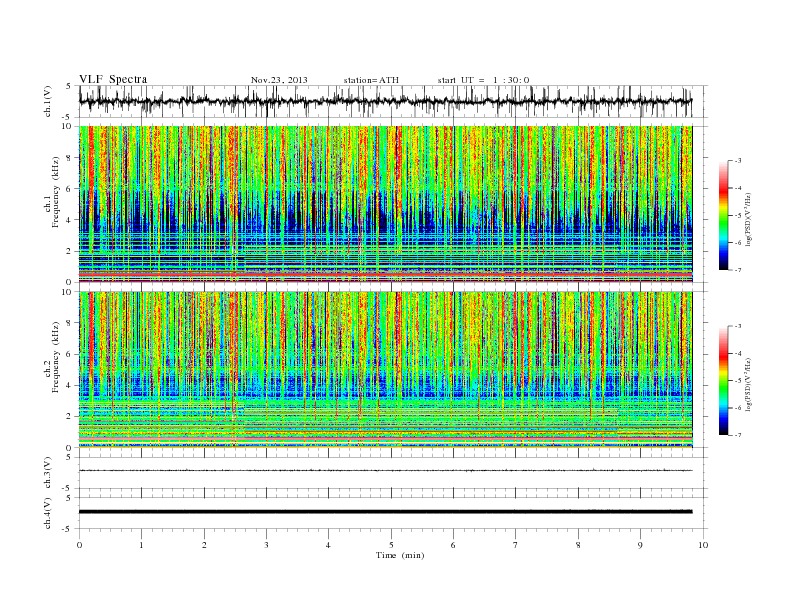Click the "VLF Spectra" plot title
This screenshot has width=792, height=612.
click(x=113, y=79)
